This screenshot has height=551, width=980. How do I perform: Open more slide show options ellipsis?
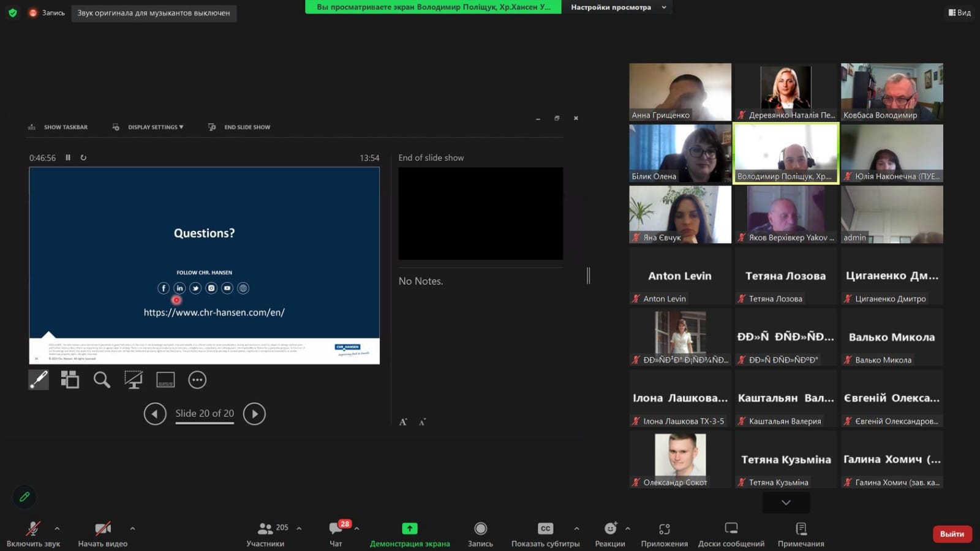(197, 380)
